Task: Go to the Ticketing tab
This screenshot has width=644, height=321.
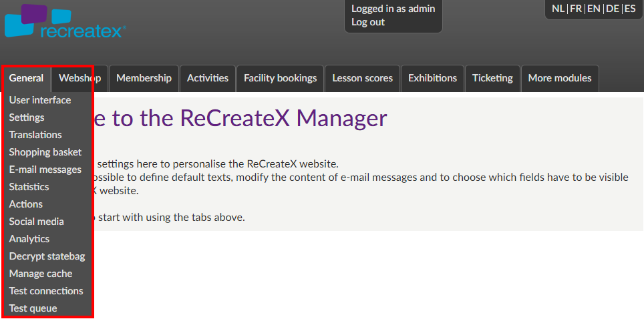Action: tap(492, 78)
